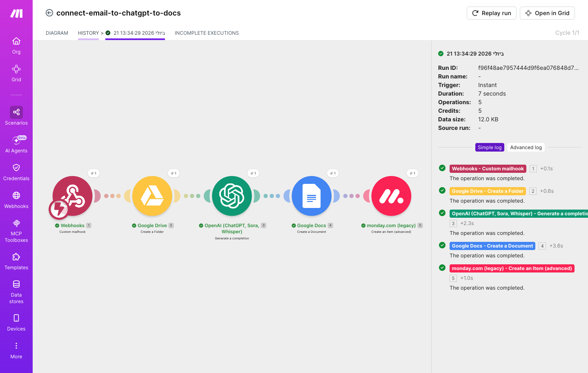Viewport: 588px width, 373px height.
Task: Click the Replay run button
Action: tap(492, 13)
